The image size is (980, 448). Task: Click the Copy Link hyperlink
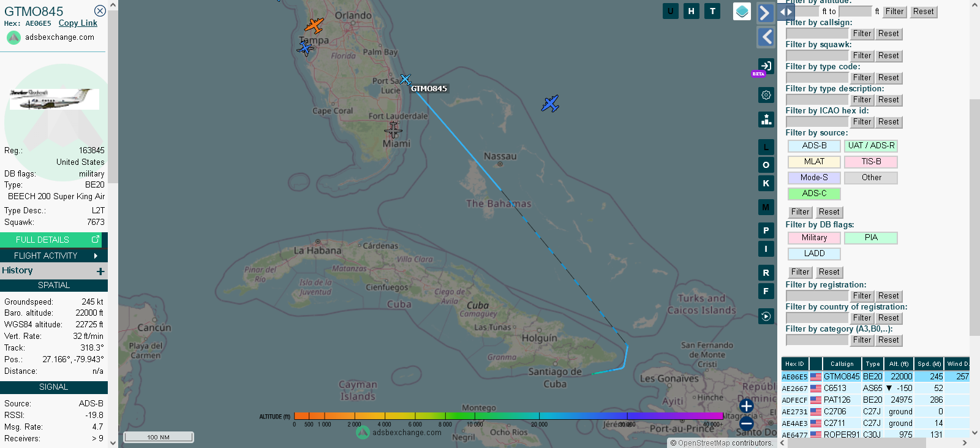pos(78,23)
